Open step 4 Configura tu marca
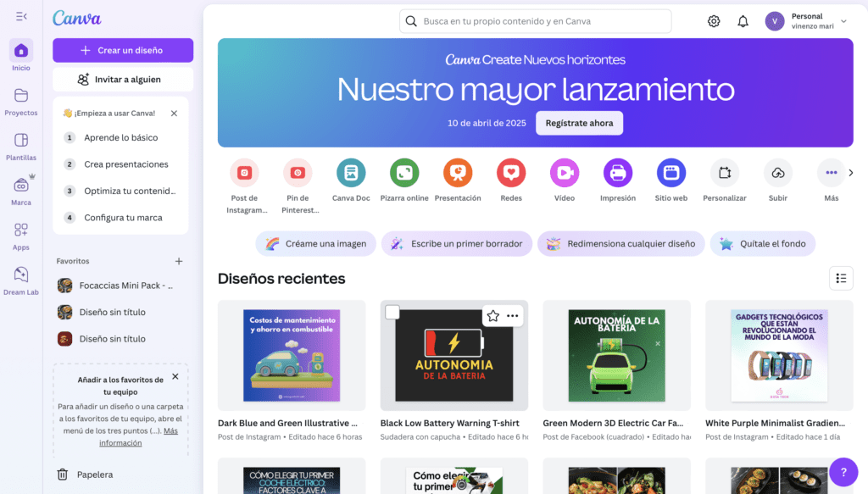Viewport: 868px width, 494px height. 120,218
